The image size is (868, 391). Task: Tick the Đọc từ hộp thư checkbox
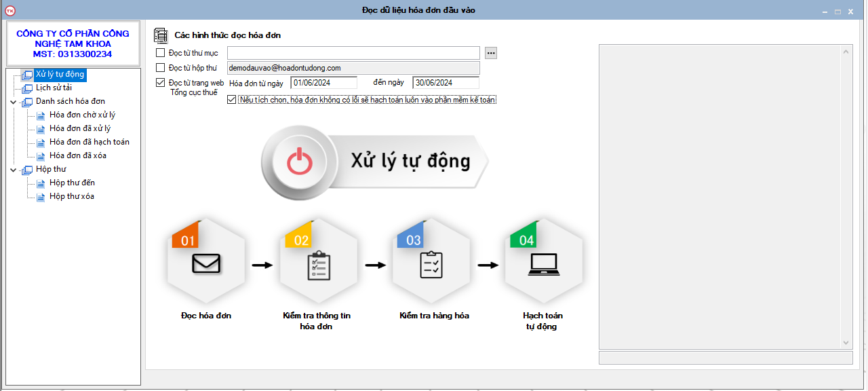161,68
